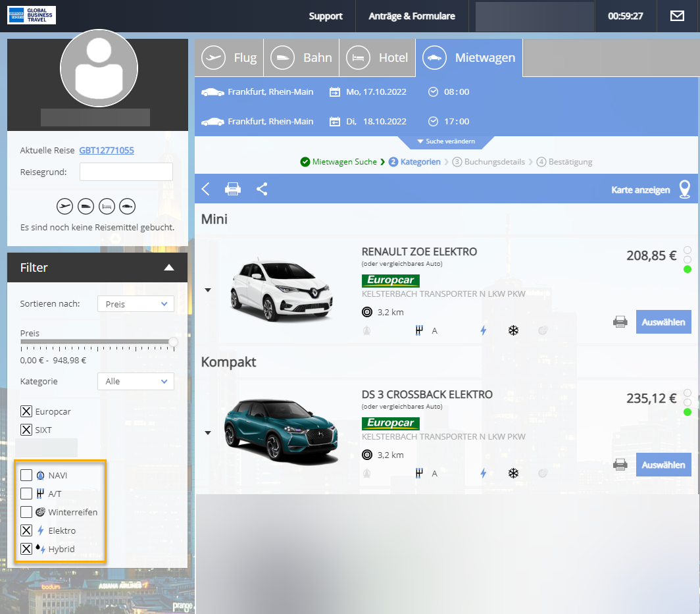Click the printer icon for Renault Zoe
Image resolution: width=700 pixels, height=614 pixels.
click(620, 322)
